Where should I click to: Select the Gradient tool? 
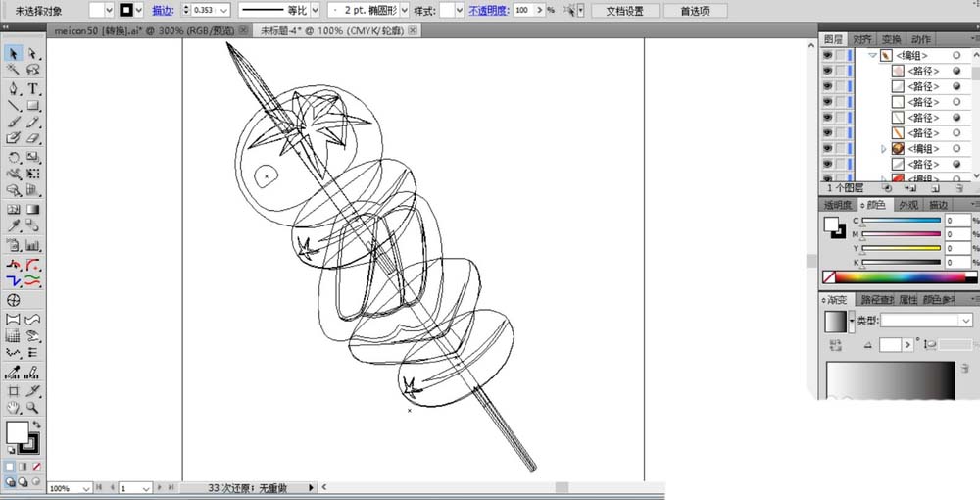[x=33, y=210]
